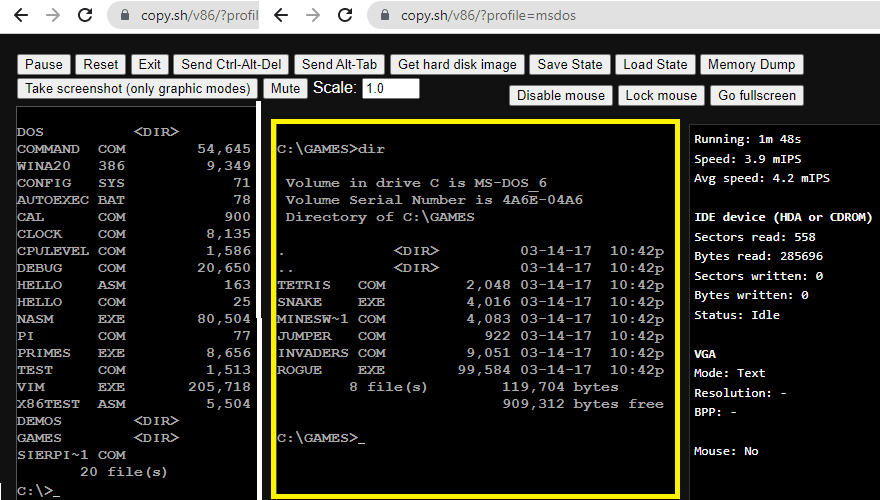Image resolution: width=880 pixels, height=500 pixels.
Task: Click the Exit button
Action: click(149, 64)
